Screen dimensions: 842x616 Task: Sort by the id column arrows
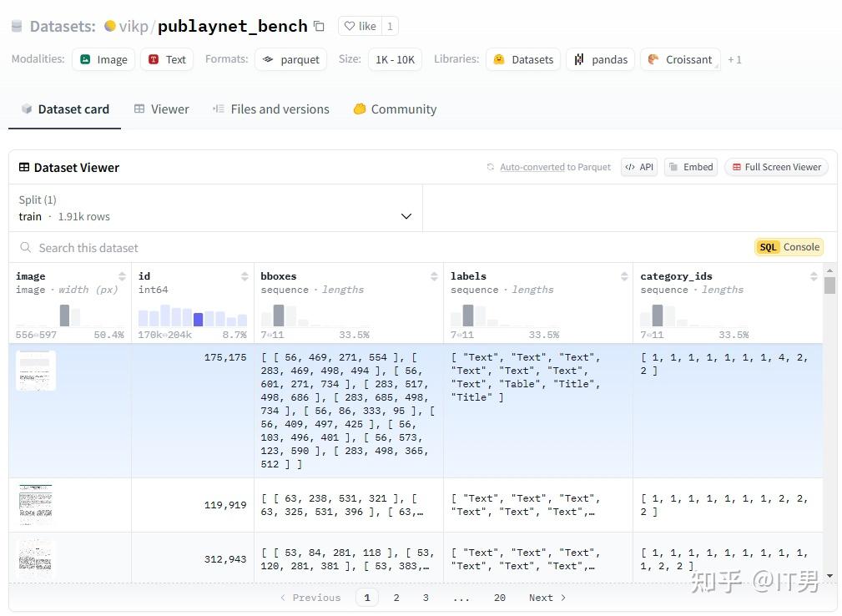245,276
